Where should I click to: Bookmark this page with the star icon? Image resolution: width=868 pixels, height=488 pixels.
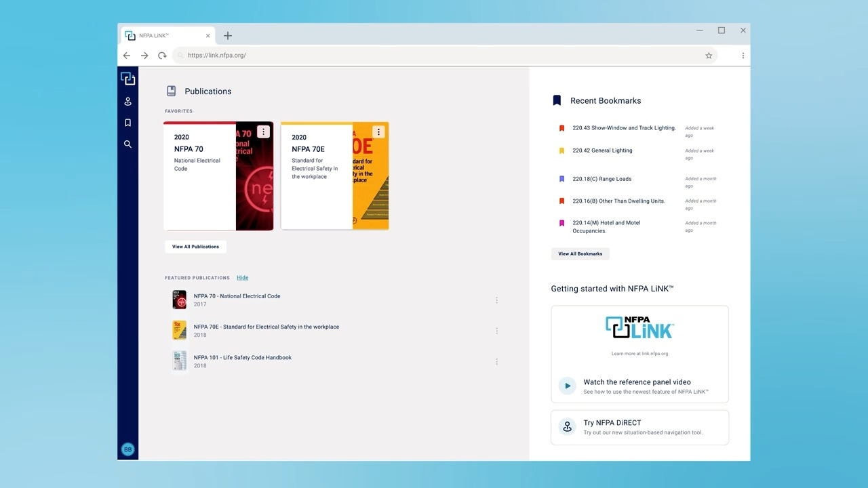(709, 56)
